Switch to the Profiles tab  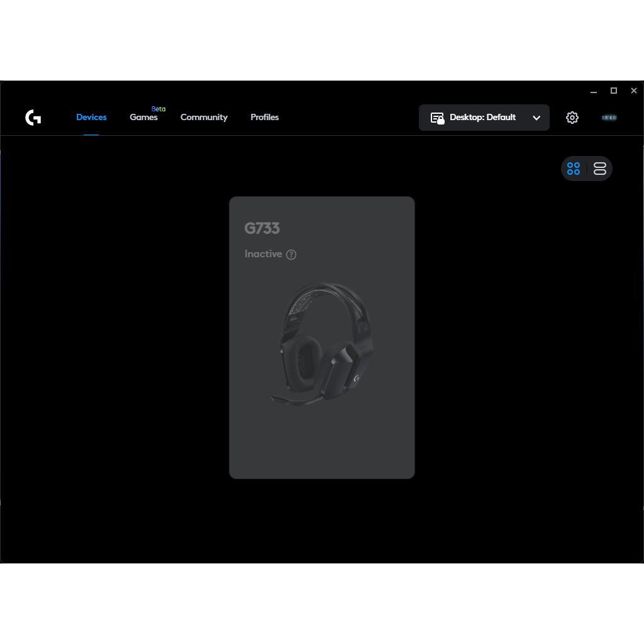(265, 117)
